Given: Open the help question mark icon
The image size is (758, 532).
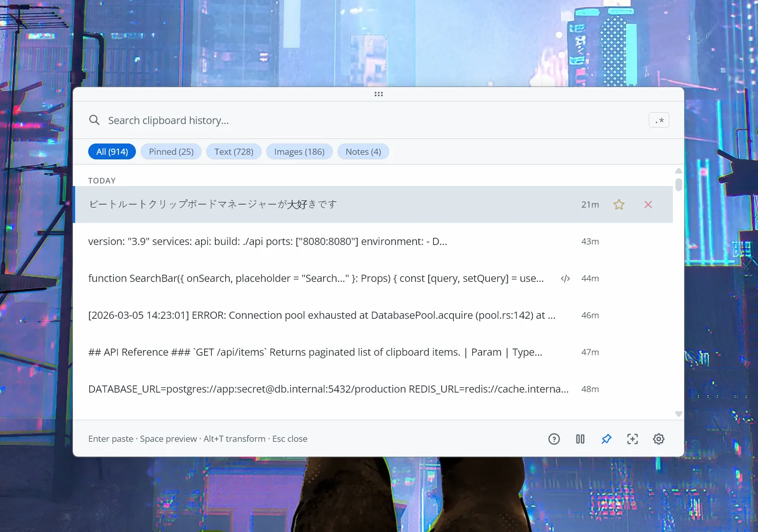Looking at the screenshot, I should click(554, 439).
